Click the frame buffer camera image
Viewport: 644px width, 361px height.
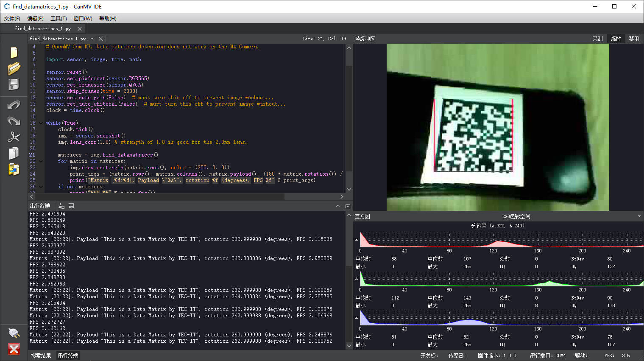pyautogui.click(x=498, y=127)
